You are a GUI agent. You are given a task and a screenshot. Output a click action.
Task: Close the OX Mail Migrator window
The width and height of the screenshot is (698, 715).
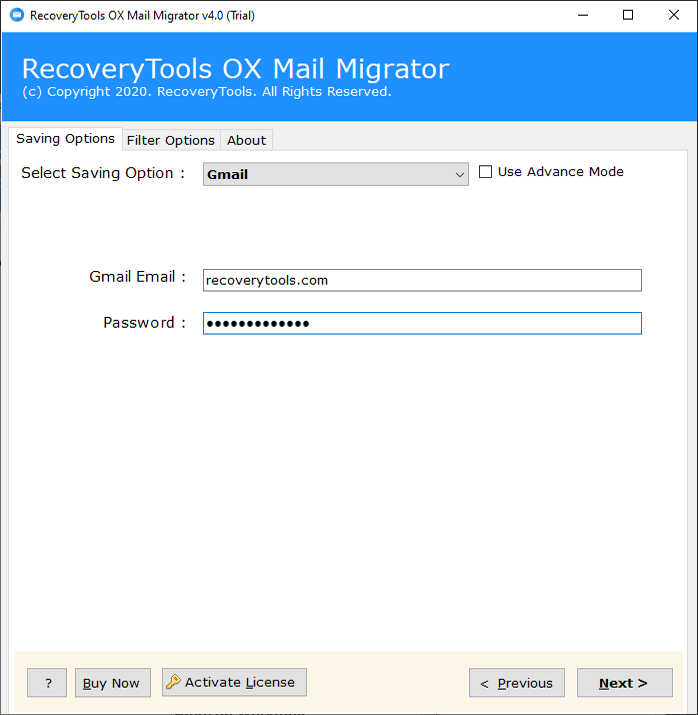tap(673, 16)
